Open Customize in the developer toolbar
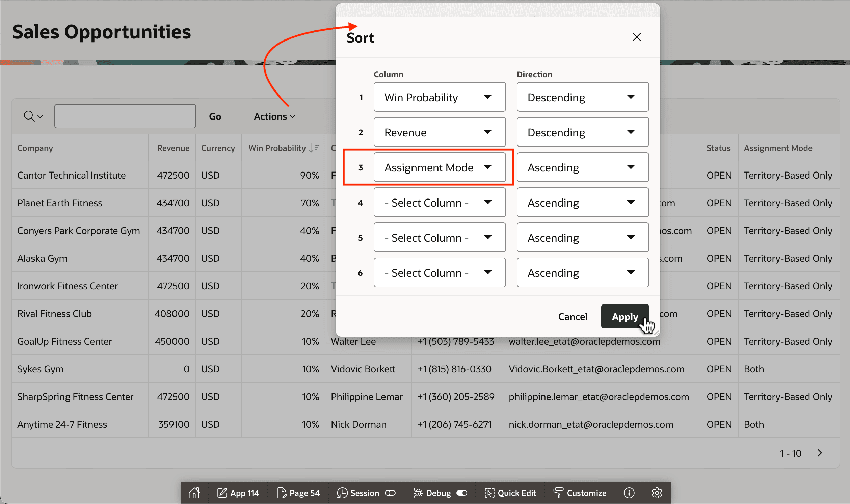850x504 pixels. 579,493
